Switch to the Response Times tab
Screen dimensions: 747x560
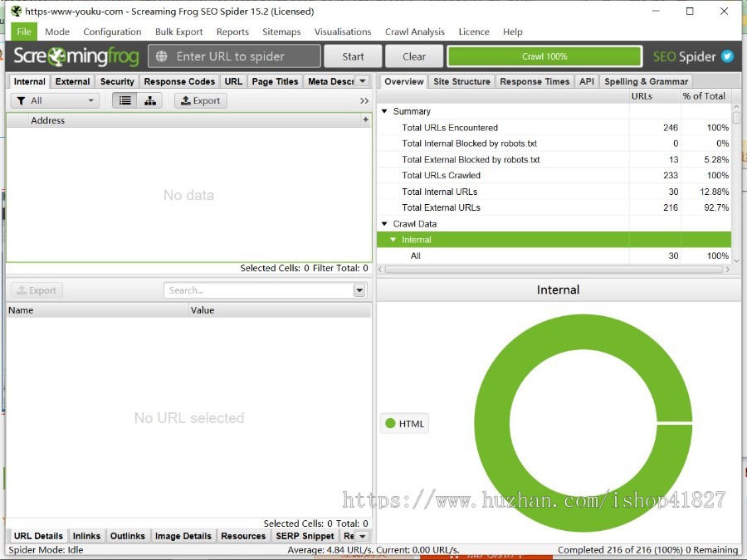coord(535,81)
